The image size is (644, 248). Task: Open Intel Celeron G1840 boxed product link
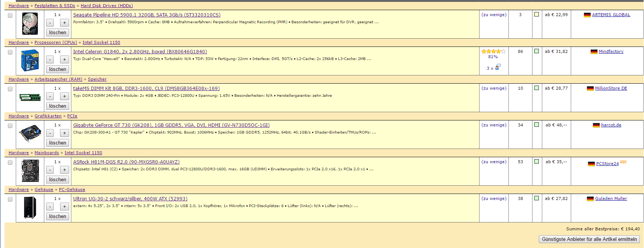click(140, 52)
